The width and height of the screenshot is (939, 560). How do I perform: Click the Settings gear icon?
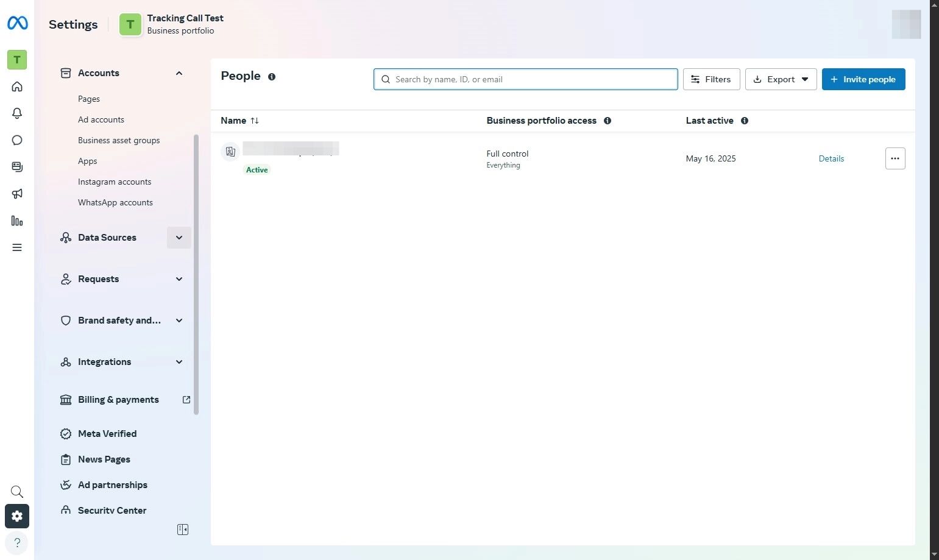(x=16, y=516)
